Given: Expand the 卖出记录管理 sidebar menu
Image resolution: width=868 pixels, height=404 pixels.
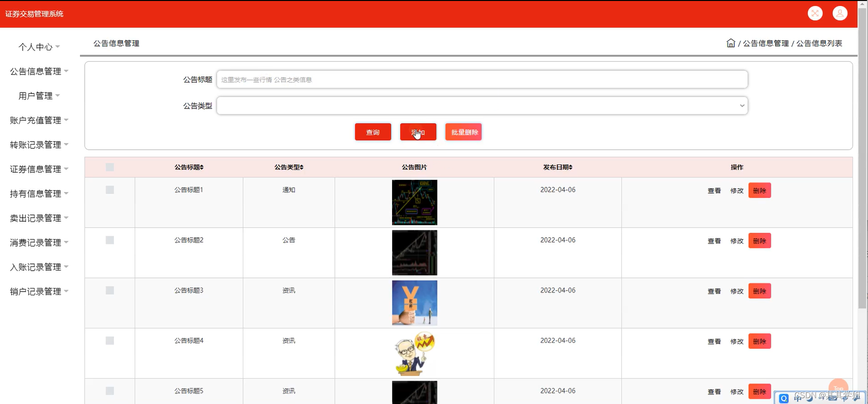Looking at the screenshot, I should pyautogui.click(x=39, y=218).
